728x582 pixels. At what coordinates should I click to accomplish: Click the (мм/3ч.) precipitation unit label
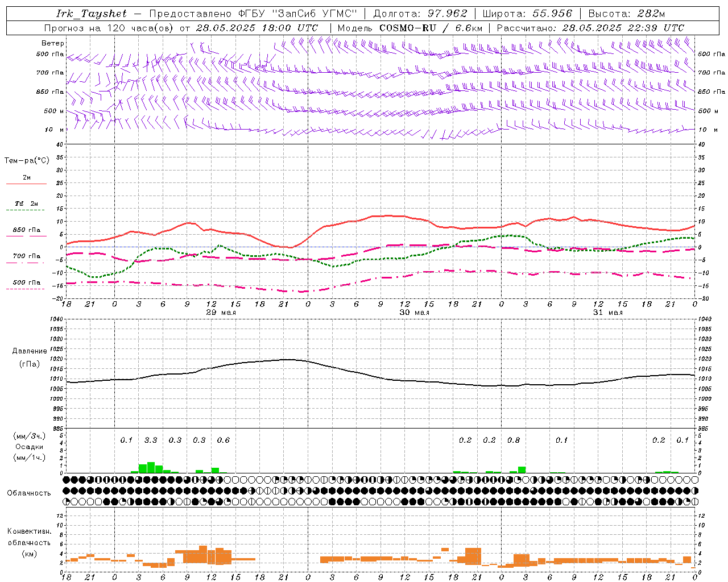click(x=28, y=436)
